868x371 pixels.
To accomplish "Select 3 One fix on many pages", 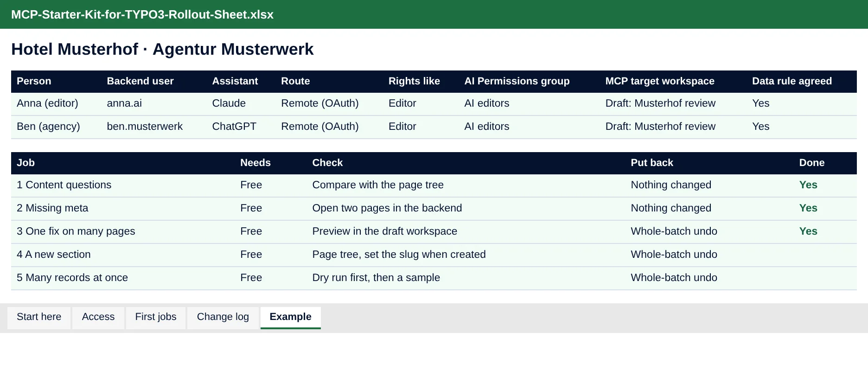I will (x=76, y=231).
